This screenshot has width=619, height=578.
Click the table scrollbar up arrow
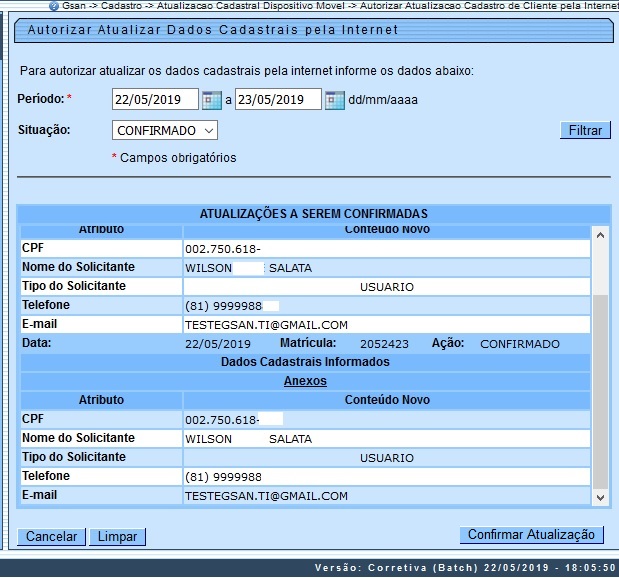pos(600,236)
